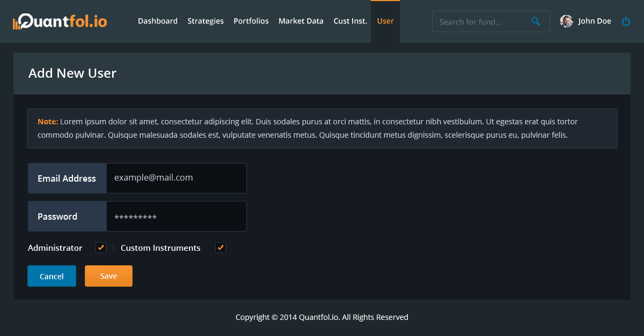
Task: Click the power logout icon
Action: click(626, 21)
